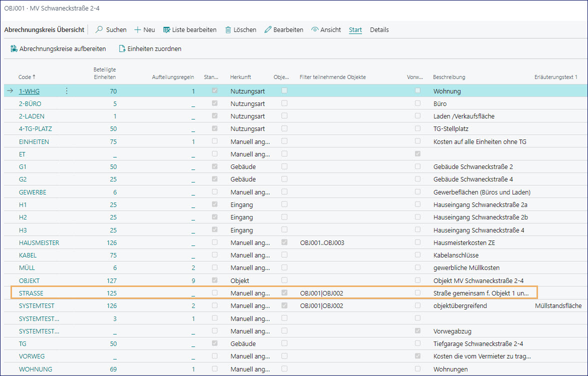Screen dimensions: 588x376
Task: Click Beschreibung column header
Action: click(449, 77)
